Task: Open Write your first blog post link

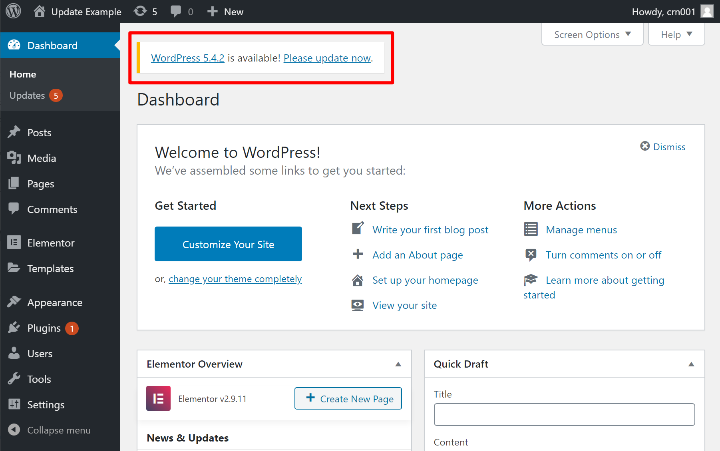Action: pyautogui.click(x=430, y=229)
